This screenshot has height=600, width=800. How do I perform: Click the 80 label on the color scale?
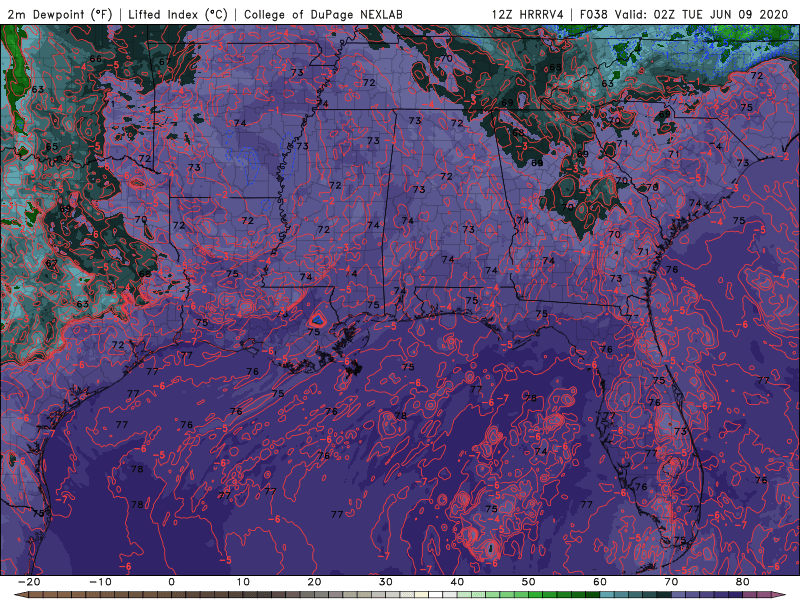743,582
